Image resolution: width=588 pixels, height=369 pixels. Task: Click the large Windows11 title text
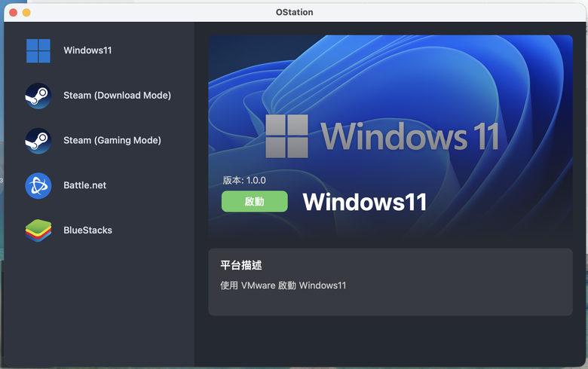point(365,203)
